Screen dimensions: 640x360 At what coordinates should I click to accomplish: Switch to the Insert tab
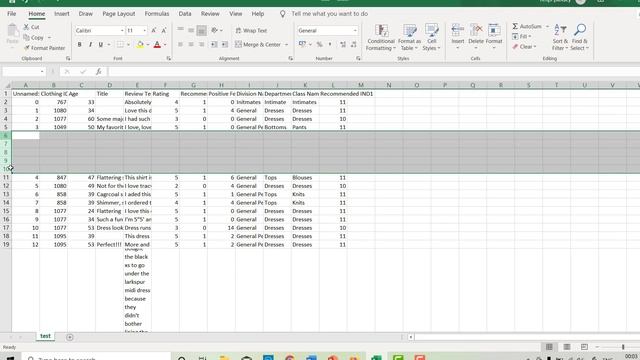tap(62, 13)
